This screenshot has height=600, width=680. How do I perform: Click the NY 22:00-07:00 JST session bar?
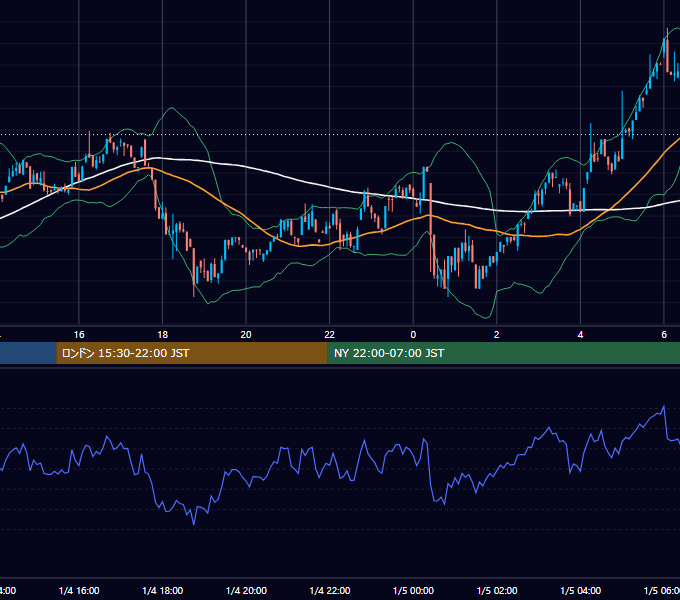point(503,353)
